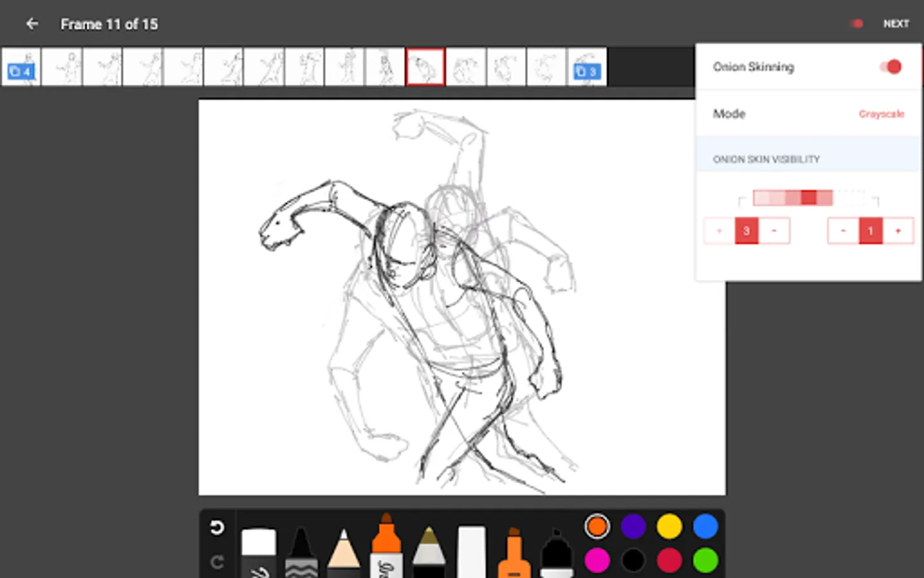The width and height of the screenshot is (924, 578).
Task: Click the redo arrow in the toolbar
Action: coord(217,563)
